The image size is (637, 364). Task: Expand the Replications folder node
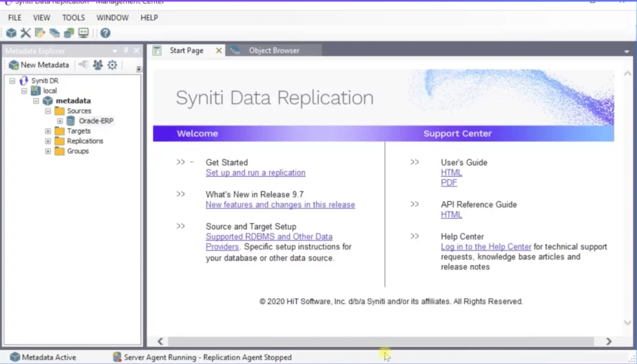point(48,141)
